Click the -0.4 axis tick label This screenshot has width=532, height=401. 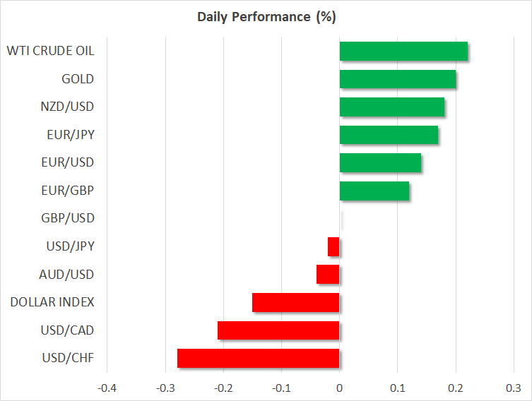point(107,388)
